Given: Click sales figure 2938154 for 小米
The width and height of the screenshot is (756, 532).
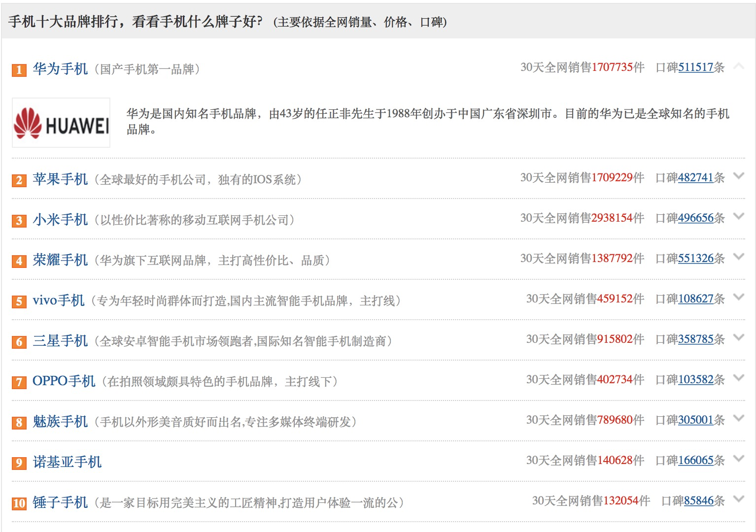Looking at the screenshot, I should coord(612,218).
